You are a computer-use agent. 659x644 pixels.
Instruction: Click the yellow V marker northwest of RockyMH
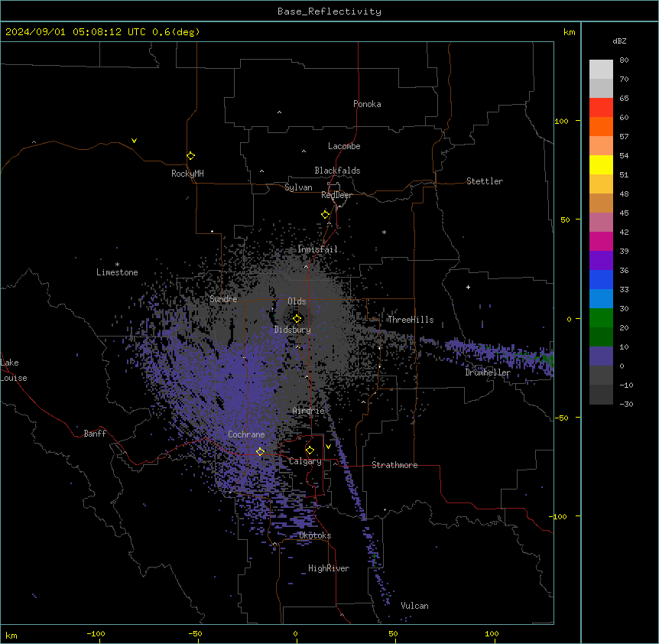coord(134,141)
